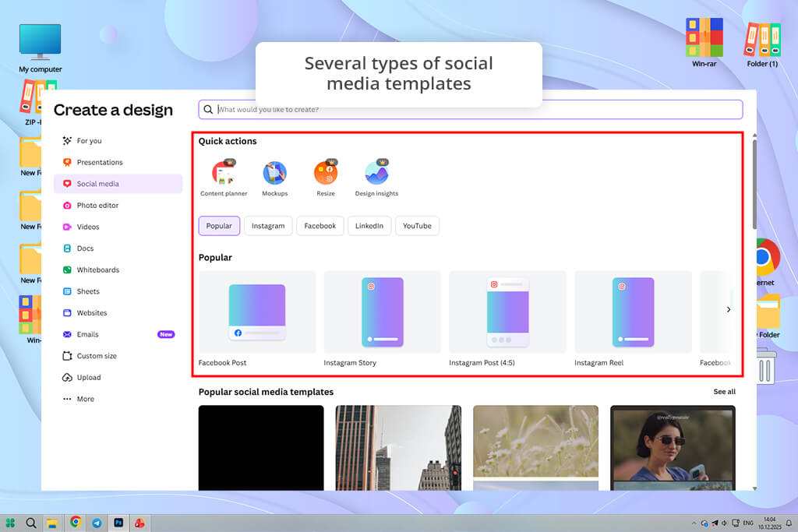Screen dimensions: 798x532
Task: Open the flower field template thumbnail
Action: coord(536,448)
